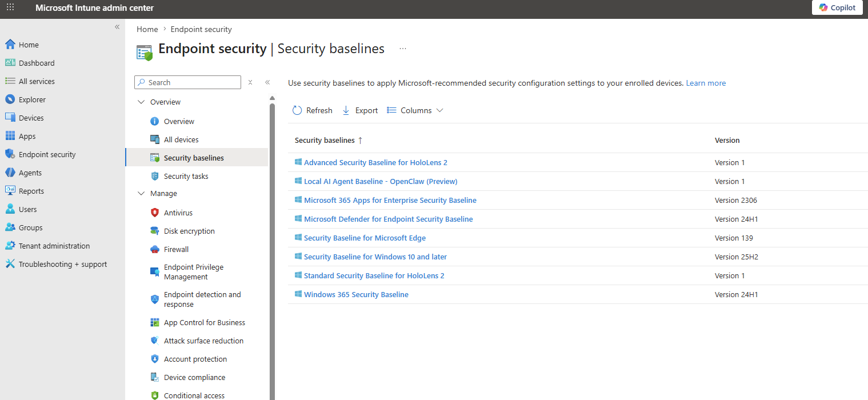This screenshot has height=400, width=868.
Task: Collapse the resource menu double-chevron
Action: (x=267, y=82)
